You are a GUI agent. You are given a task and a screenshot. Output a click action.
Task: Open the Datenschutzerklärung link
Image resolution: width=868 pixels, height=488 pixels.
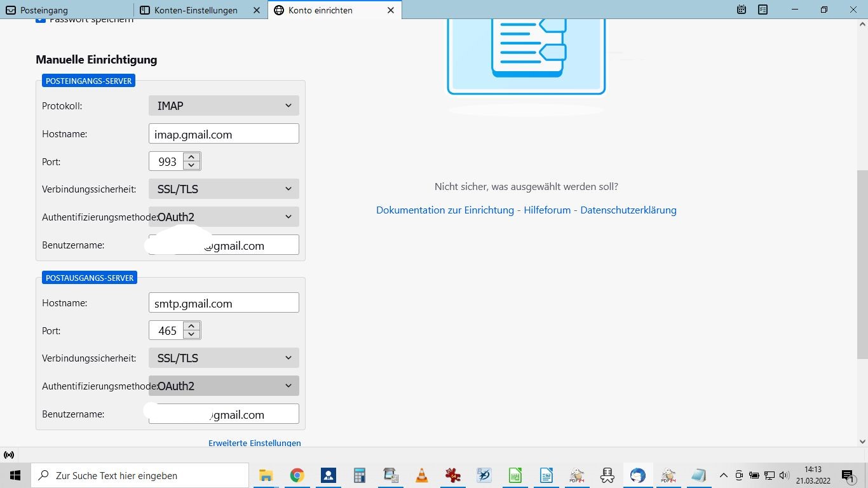pos(628,210)
